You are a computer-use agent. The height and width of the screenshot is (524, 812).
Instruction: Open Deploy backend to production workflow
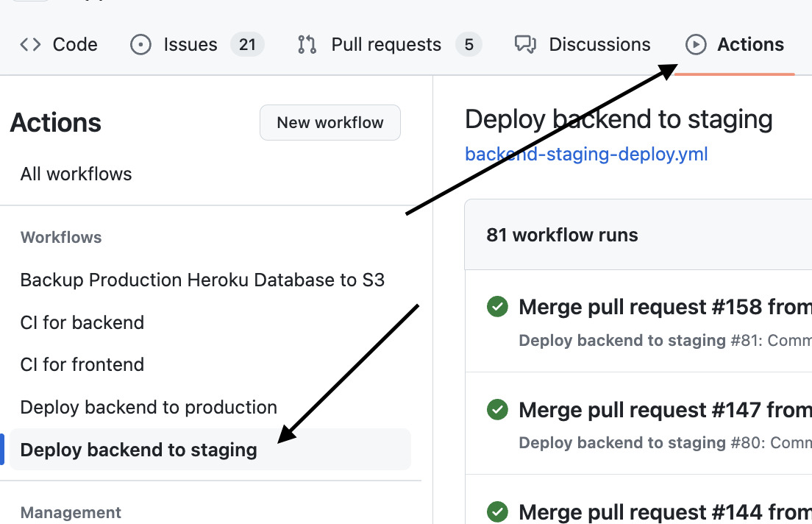point(148,407)
